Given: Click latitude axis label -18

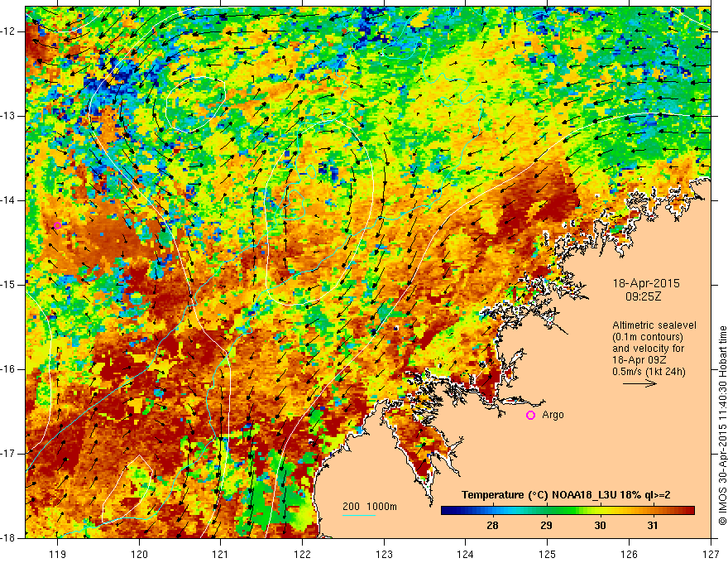Looking at the screenshot, I should (x=8, y=538).
